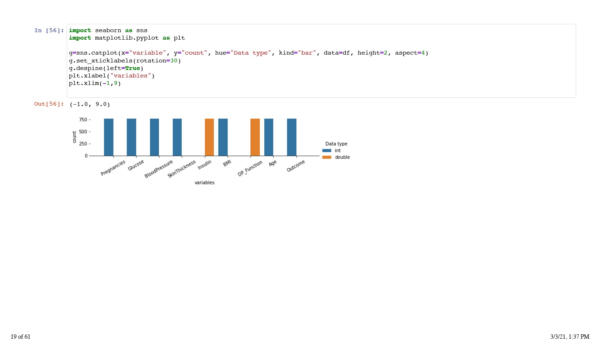
Task: Click the blue int legend swatch
Action: (x=326, y=151)
